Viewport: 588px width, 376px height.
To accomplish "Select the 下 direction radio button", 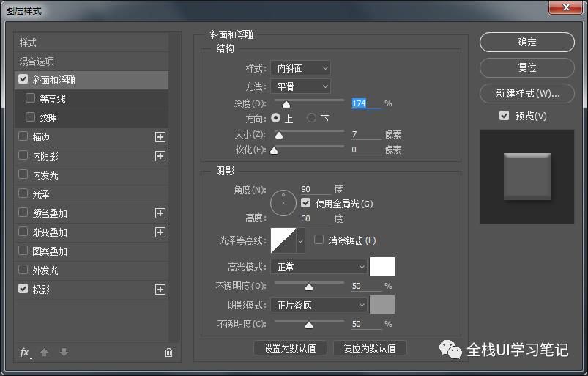I will point(311,118).
